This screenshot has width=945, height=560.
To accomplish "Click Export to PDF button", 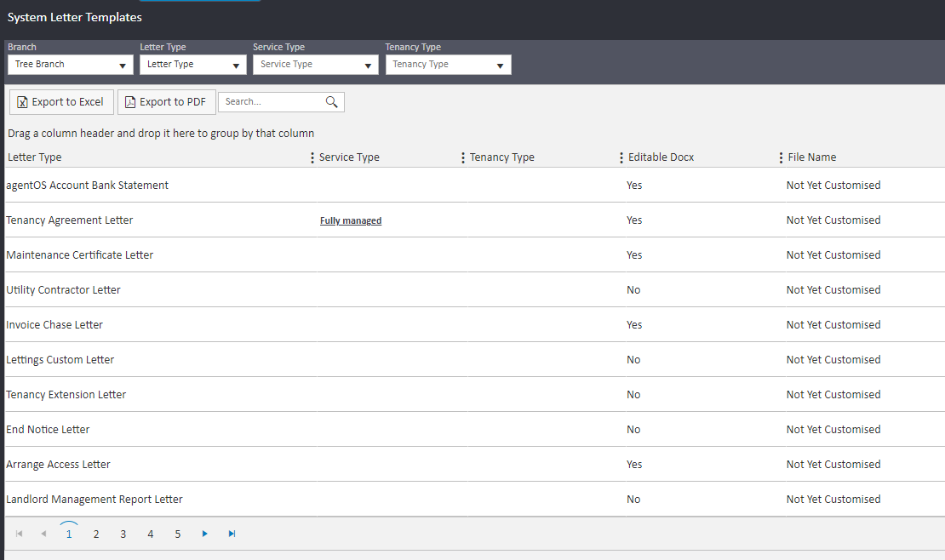I will [166, 102].
